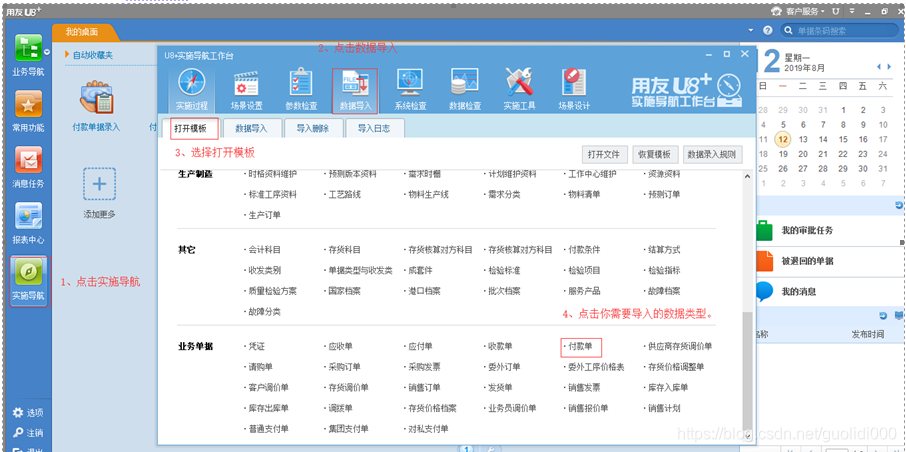
Task: Open the 采购订单 template link
Action: click(x=344, y=367)
